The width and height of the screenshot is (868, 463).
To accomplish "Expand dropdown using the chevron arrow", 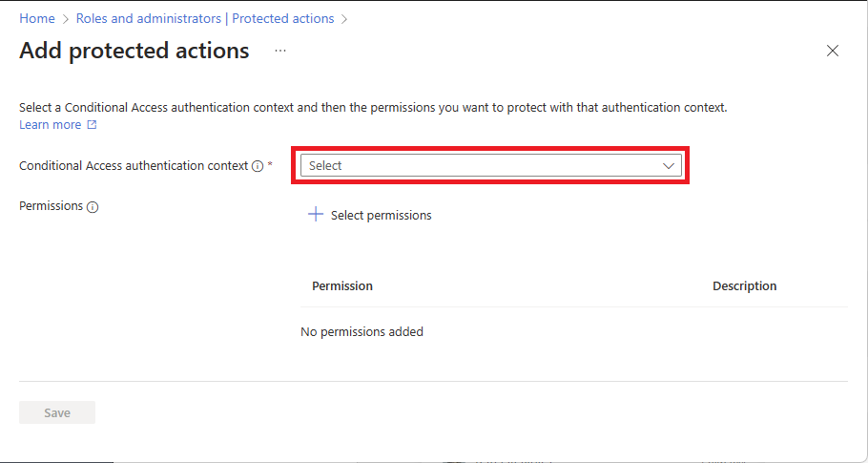I will [x=669, y=165].
